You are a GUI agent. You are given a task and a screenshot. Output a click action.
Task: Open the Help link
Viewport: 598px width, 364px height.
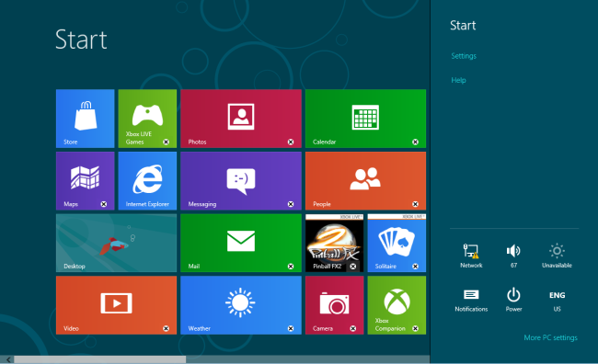click(458, 80)
